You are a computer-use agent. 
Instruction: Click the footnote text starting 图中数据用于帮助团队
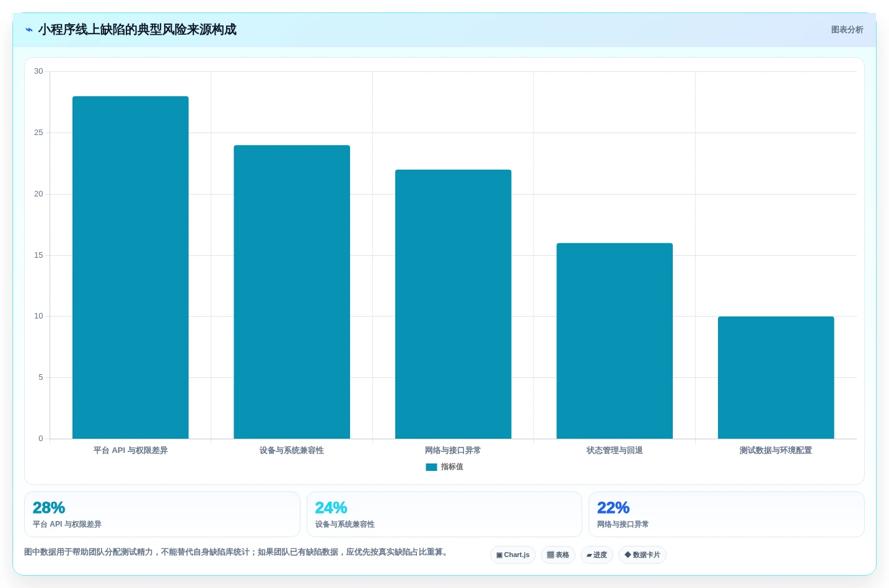[x=236, y=552]
